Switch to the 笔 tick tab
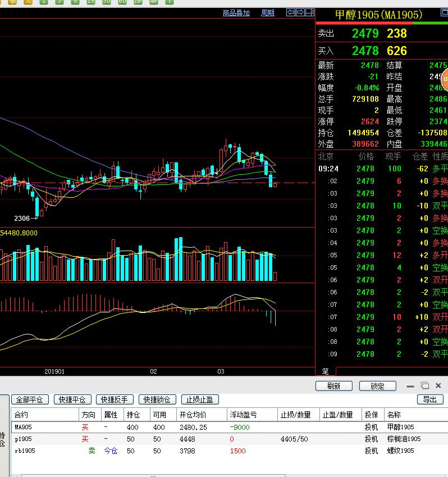 coord(326,371)
